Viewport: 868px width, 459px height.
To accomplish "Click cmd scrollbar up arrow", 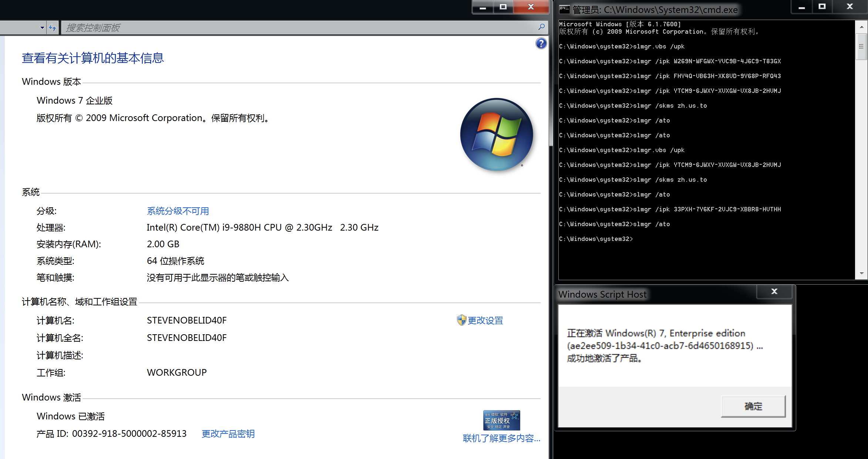I will [861, 27].
